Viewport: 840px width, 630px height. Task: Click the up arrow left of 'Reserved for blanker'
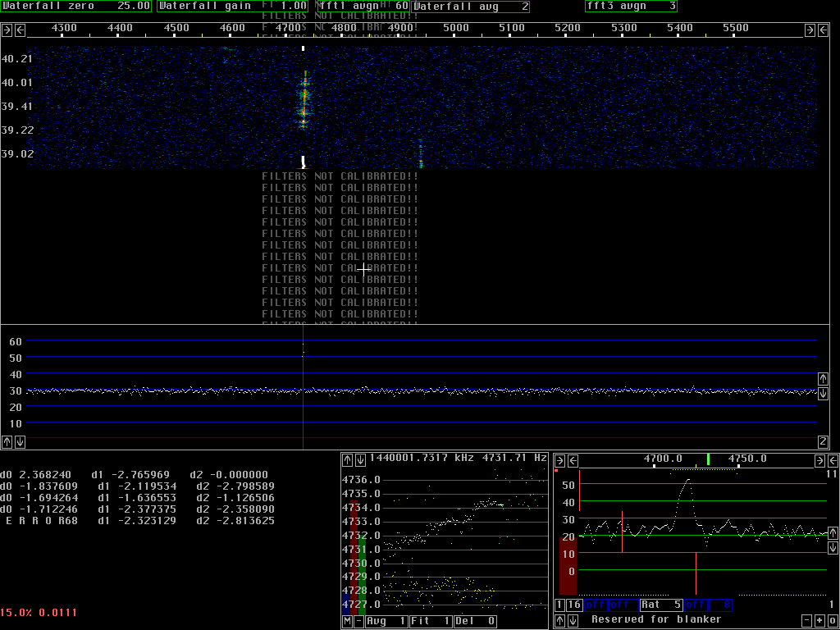coord(559,620)
